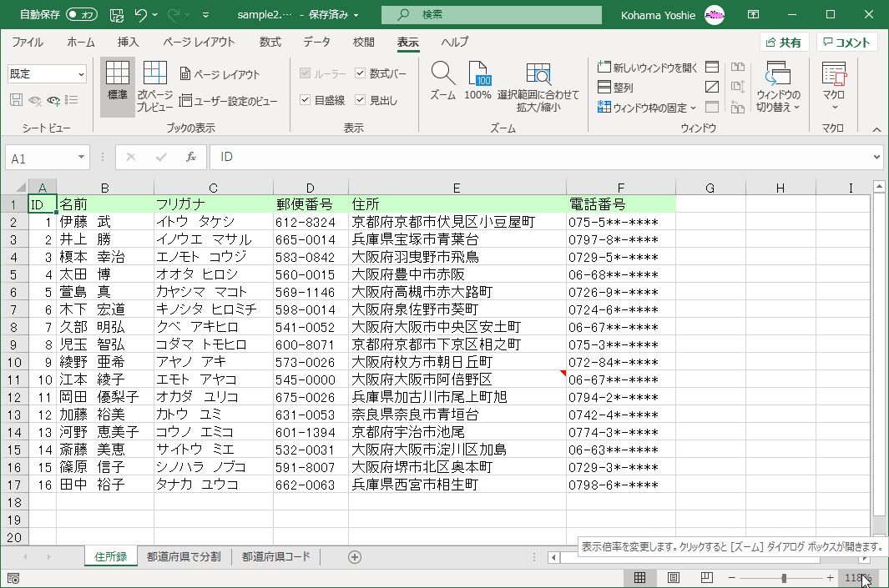This screenshot has height=588, width=889.
Task: Select Page Layout icon in status bar
Action: coord(674,577)
